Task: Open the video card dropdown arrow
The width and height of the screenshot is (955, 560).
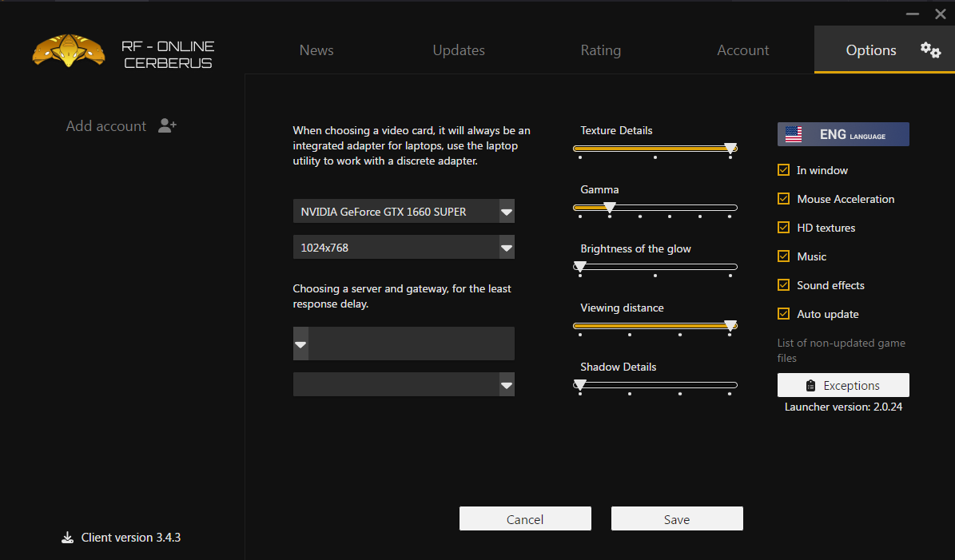Action: tap(507, 211)
